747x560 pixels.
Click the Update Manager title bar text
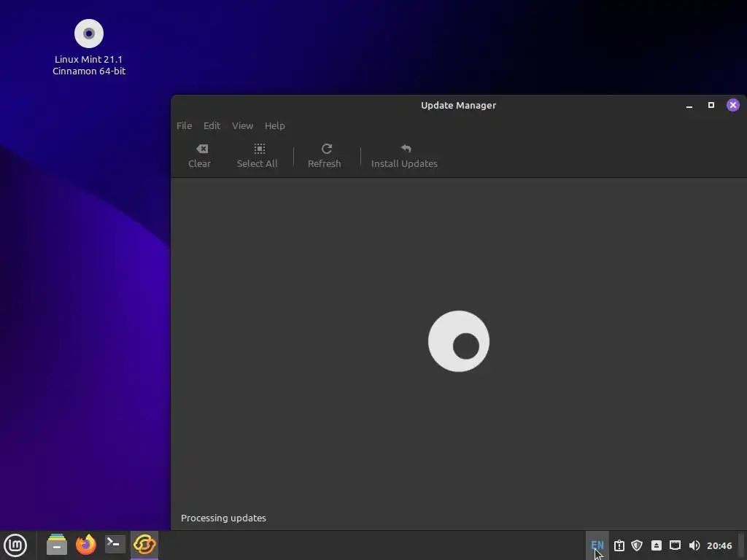(x=458, y=105)
